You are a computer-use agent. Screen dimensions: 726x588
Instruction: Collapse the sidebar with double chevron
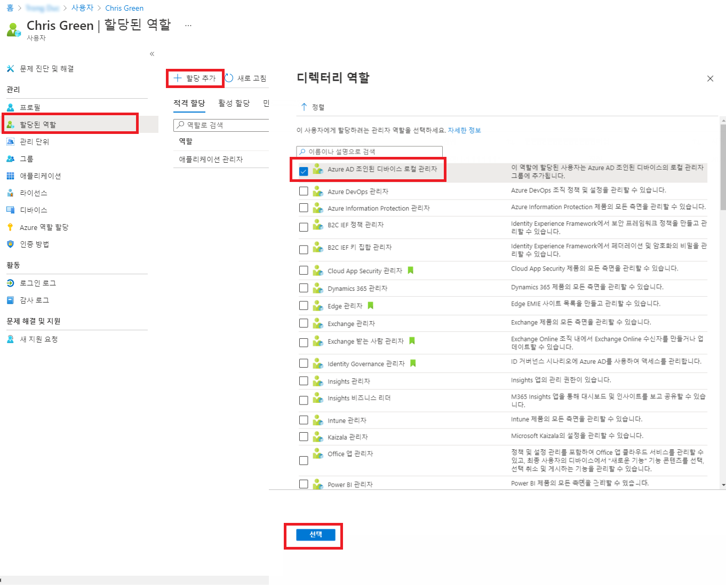152,54
